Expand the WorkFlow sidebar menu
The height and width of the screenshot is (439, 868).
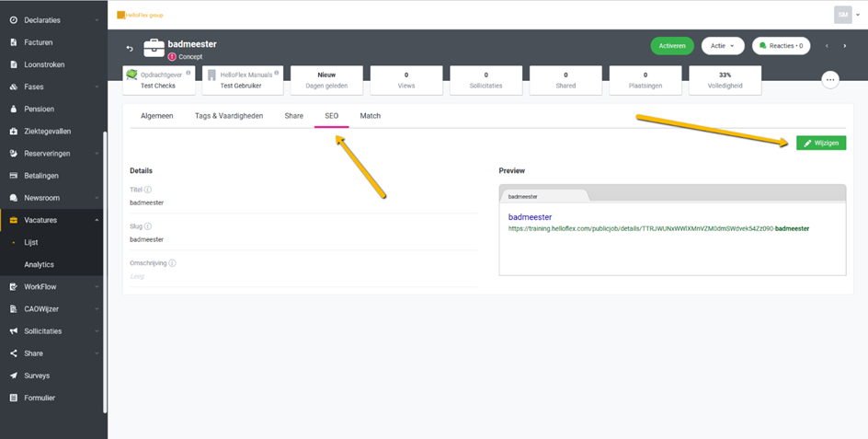pyautogui.click(x=53, y=286)
